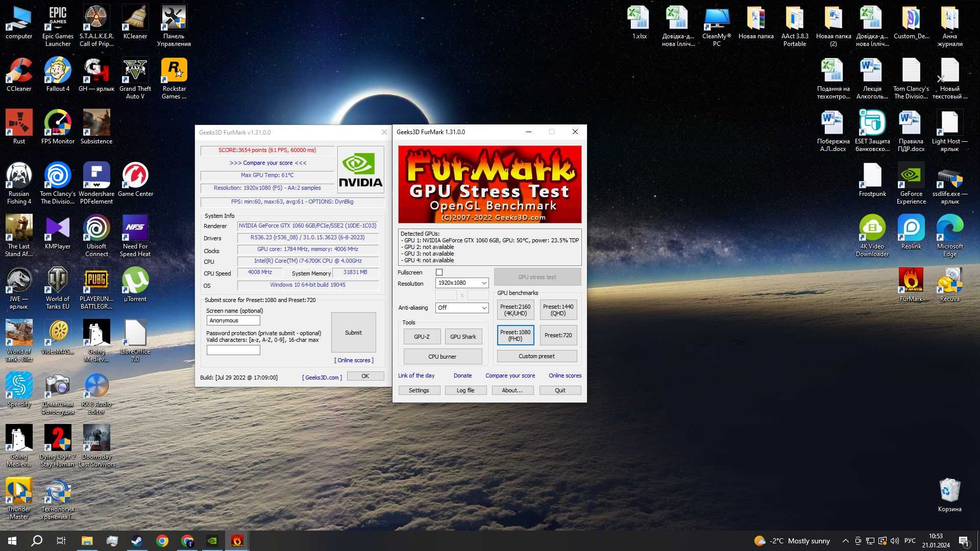
Task: Open Ubisoft Connect icon
Action: coord(96,236)
